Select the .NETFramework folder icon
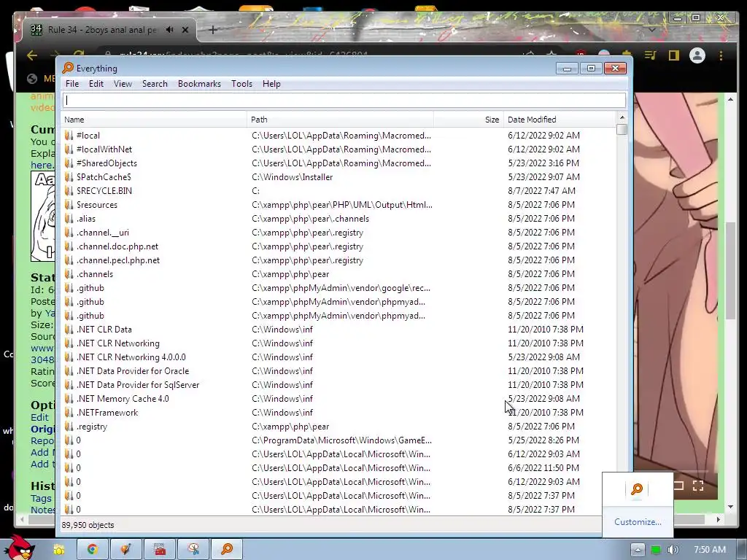The height and width of the screenshot is (560, 747). (x=69, y=413)
